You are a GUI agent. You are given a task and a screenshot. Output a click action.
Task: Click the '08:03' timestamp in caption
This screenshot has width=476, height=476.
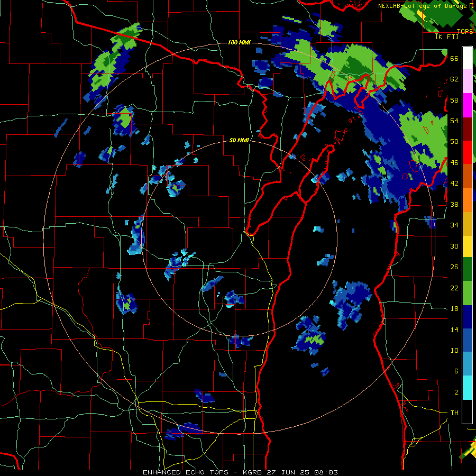pyautogui.click(x=325, y=472)
